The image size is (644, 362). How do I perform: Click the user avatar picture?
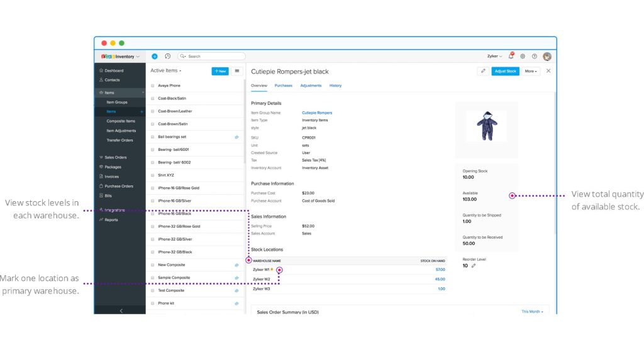(547, 56)
